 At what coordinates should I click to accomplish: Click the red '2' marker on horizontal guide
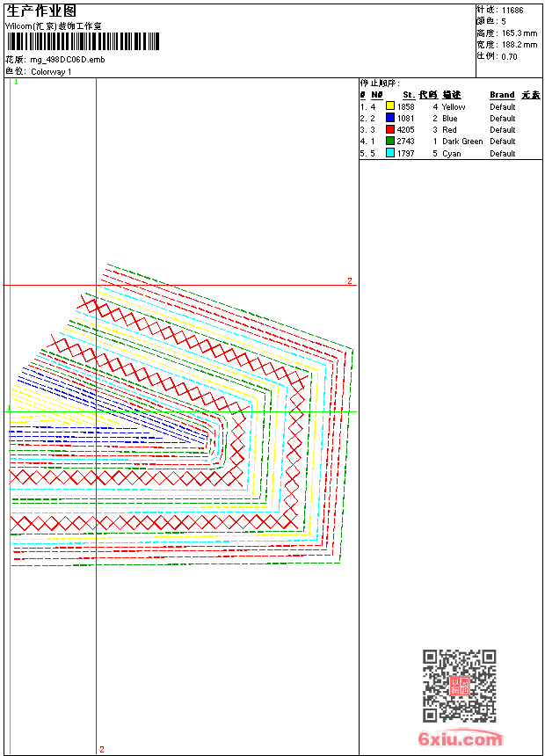point(350,280)
